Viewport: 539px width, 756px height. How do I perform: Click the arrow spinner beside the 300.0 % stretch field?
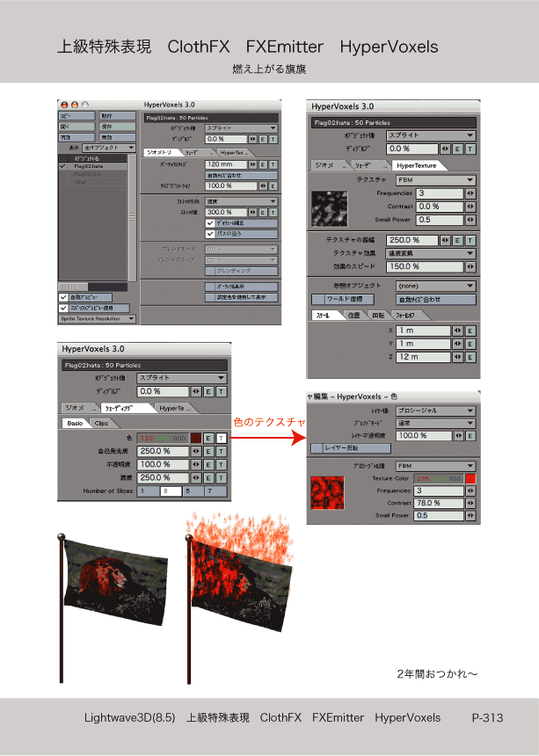[x=253, y=212]
